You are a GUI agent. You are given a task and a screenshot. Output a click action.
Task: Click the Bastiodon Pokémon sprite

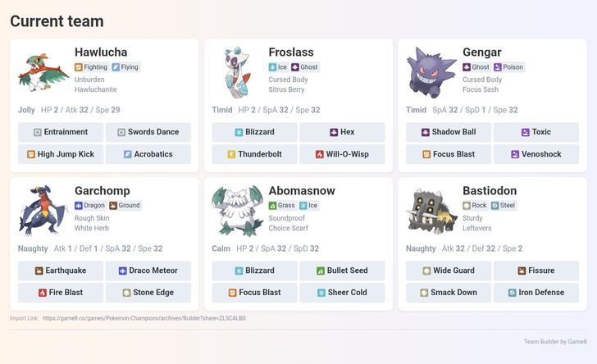431,212
